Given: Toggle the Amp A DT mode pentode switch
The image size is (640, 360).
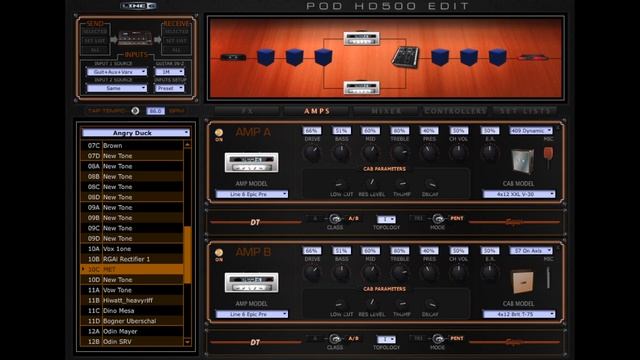Looking at the screenshot, I should pyautogui.click(x=438, y=219).
